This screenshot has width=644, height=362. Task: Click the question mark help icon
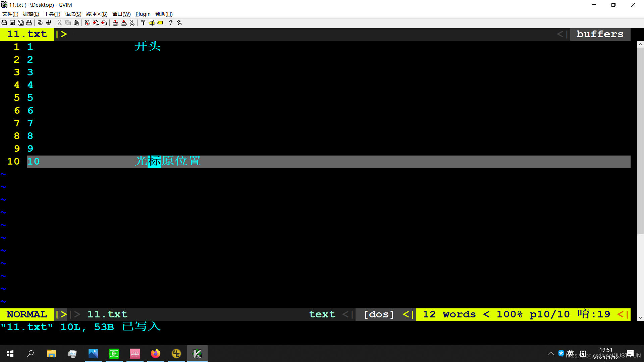(x=171, y=23)
